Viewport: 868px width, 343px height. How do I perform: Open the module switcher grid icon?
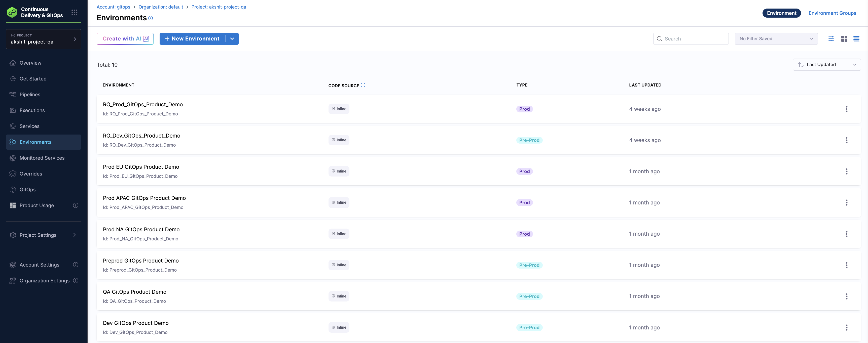75,13
